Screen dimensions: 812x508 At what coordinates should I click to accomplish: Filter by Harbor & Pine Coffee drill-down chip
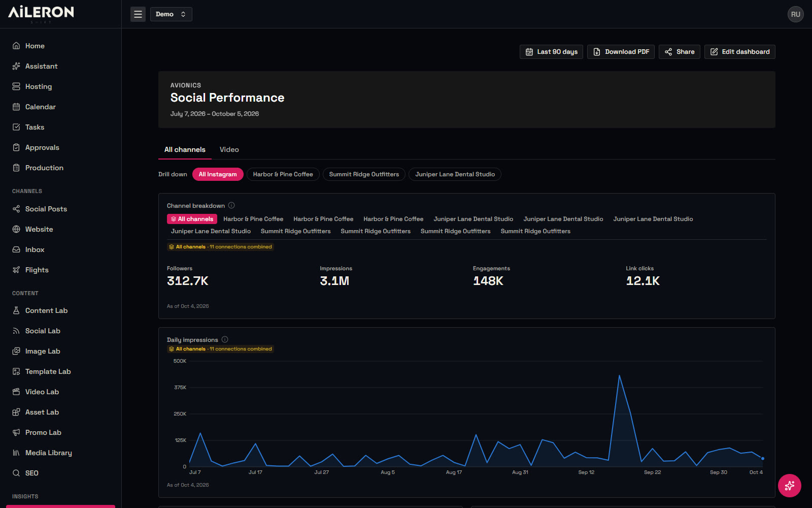283,174
